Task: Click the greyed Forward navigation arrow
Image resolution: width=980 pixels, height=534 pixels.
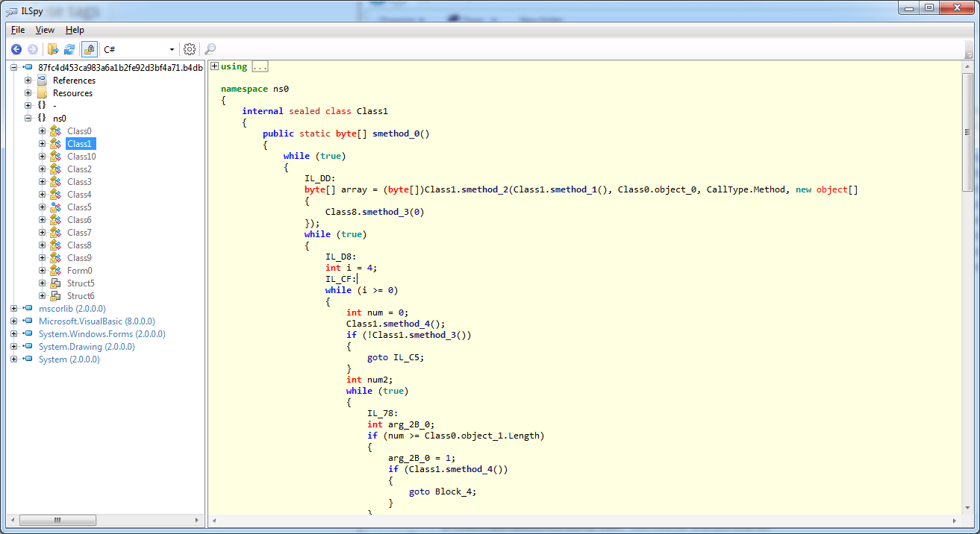Action: click(x=33, y=49)
